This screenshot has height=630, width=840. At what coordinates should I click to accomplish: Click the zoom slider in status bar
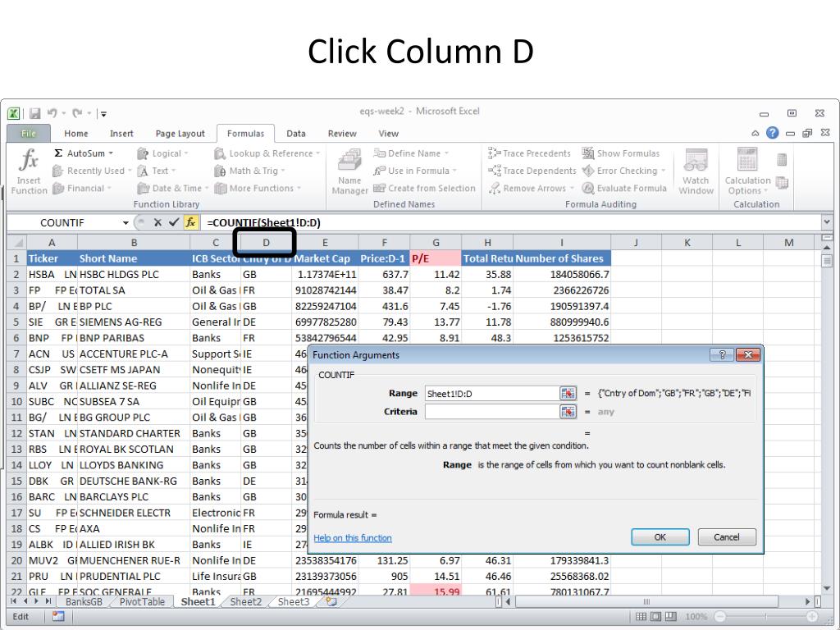(x=766, y=617)
